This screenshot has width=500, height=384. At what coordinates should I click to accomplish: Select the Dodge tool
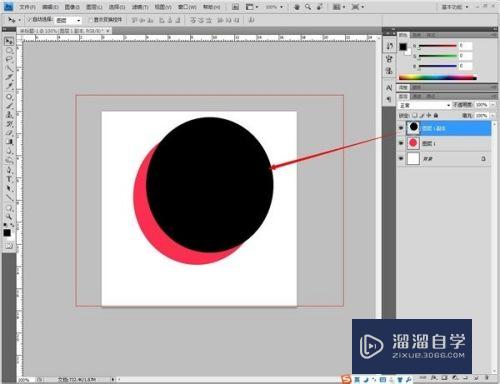point(9,160)
